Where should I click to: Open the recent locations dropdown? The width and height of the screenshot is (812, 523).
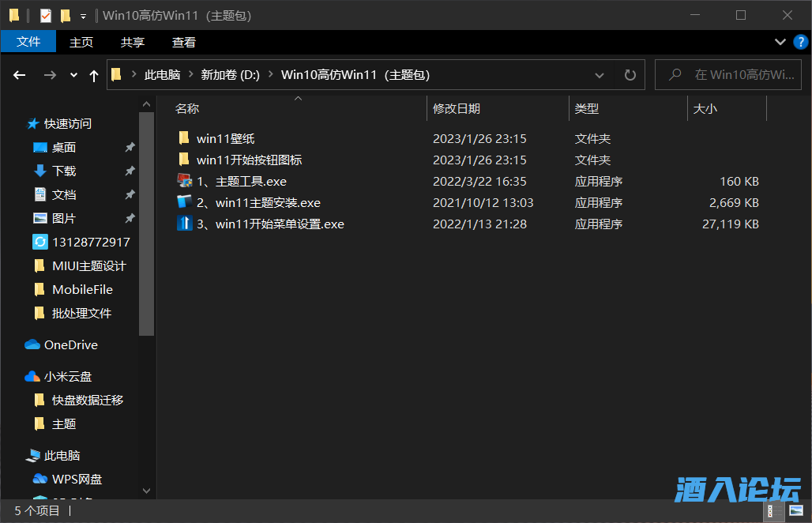pyautogui.click(x=73, y=75)
